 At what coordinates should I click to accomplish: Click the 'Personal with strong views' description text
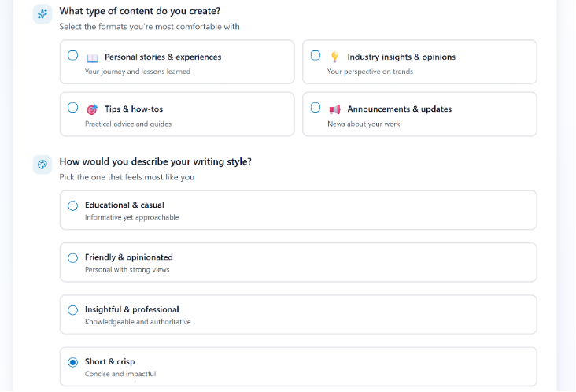coord(127,270)
